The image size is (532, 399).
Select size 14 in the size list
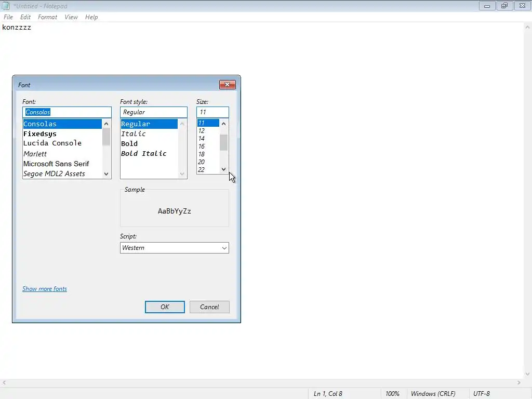pyautogui.click(x=208, y=138)
